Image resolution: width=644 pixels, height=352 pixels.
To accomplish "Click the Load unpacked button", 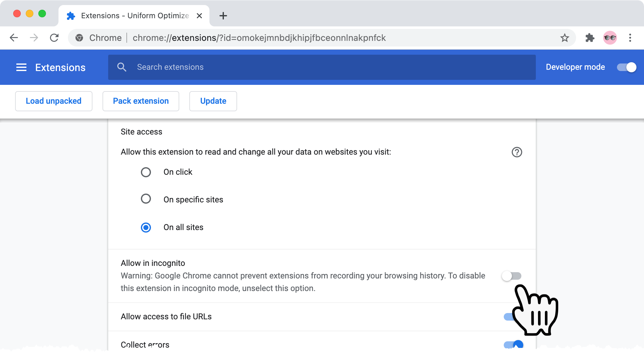I will [x=54, y=101].
